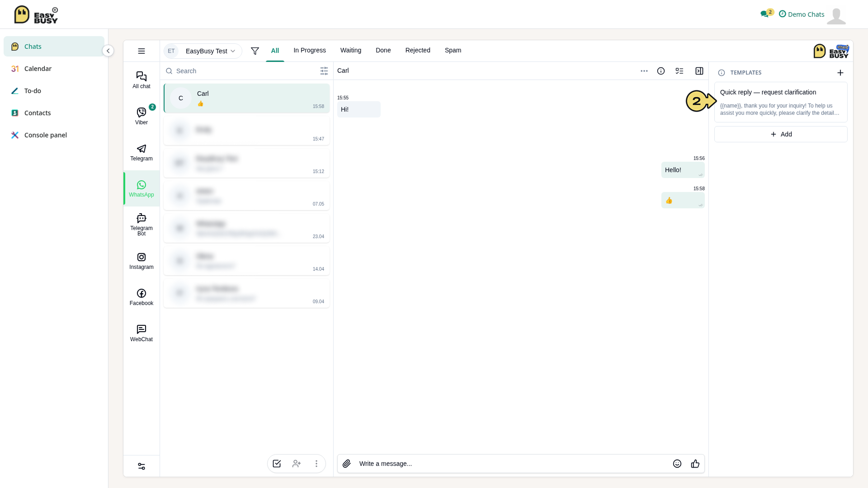This screenshot has width=868, height=488.
Task: Switch to the Done tab
Action: pos(383,50)
